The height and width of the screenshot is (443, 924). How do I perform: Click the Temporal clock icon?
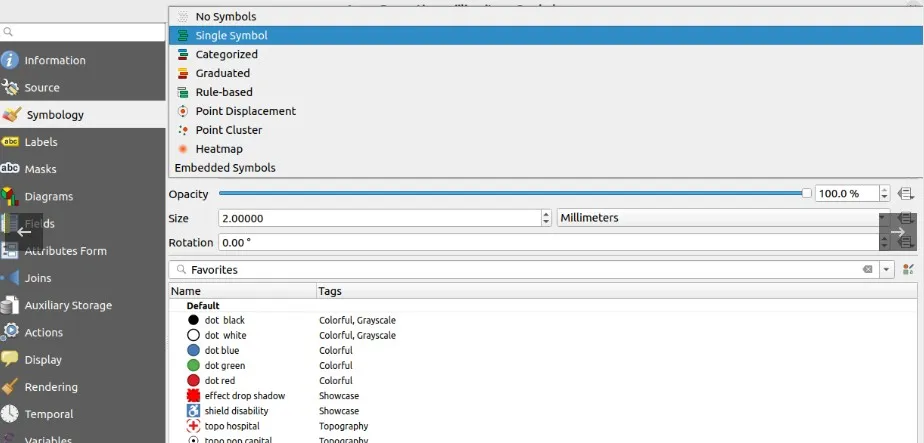(11, 414)
